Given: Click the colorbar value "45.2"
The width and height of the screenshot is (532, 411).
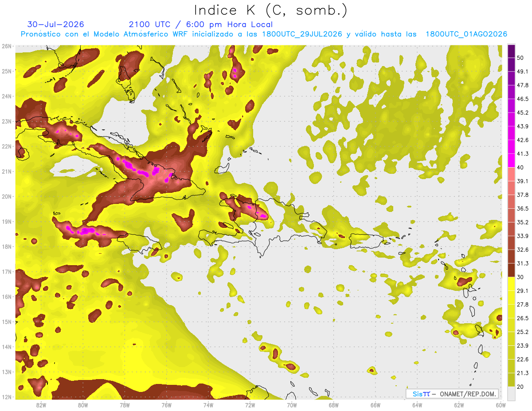Looking at the screenshot, I should (522, 113).
